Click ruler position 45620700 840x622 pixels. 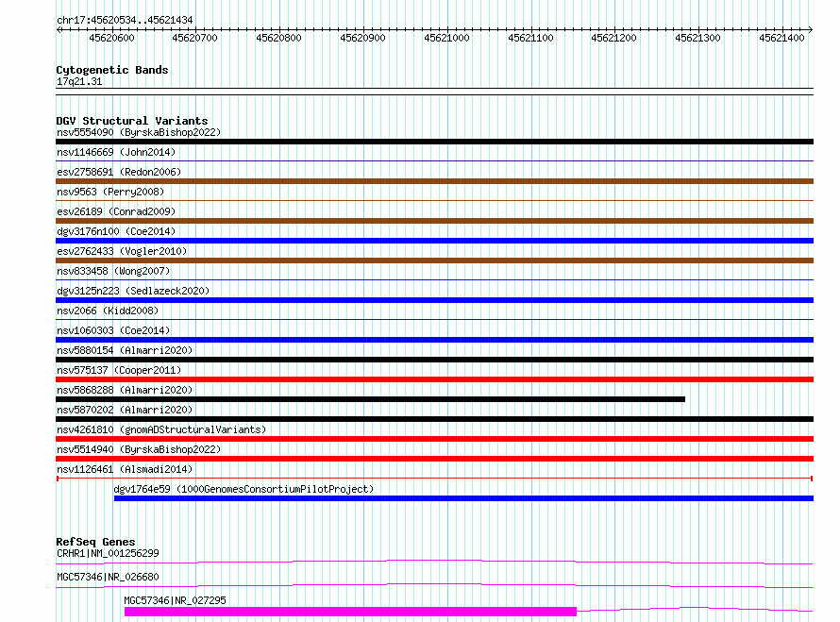[x=195, y=38]
